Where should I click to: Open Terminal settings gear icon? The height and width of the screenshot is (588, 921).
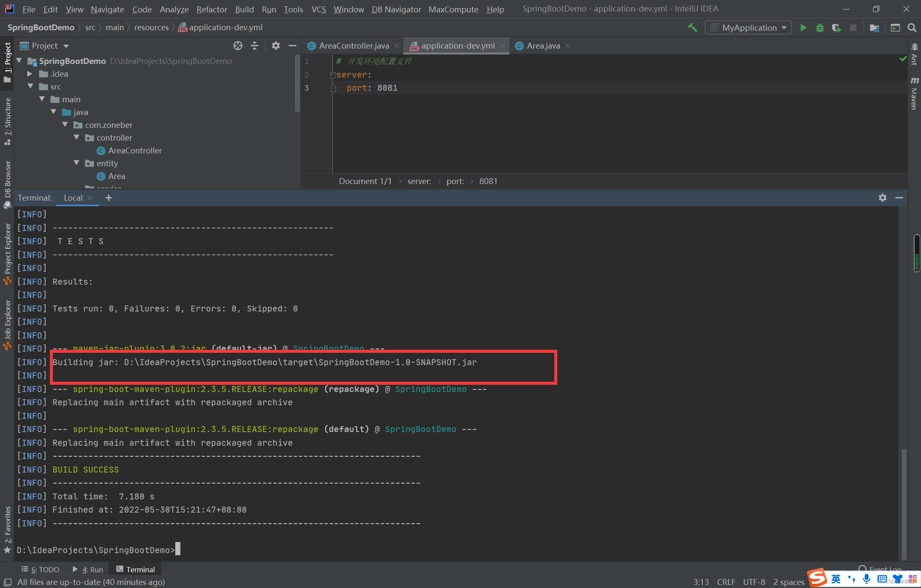(x=882, y=198)
